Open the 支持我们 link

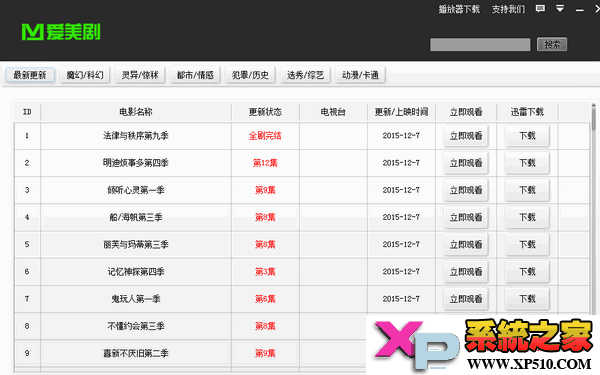(x=508, y=9)
